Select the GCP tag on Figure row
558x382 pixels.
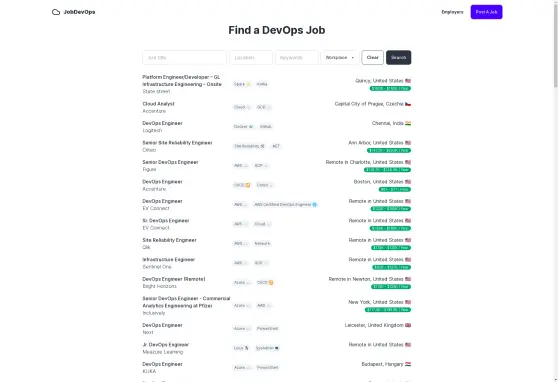click(x=261, y=166)
